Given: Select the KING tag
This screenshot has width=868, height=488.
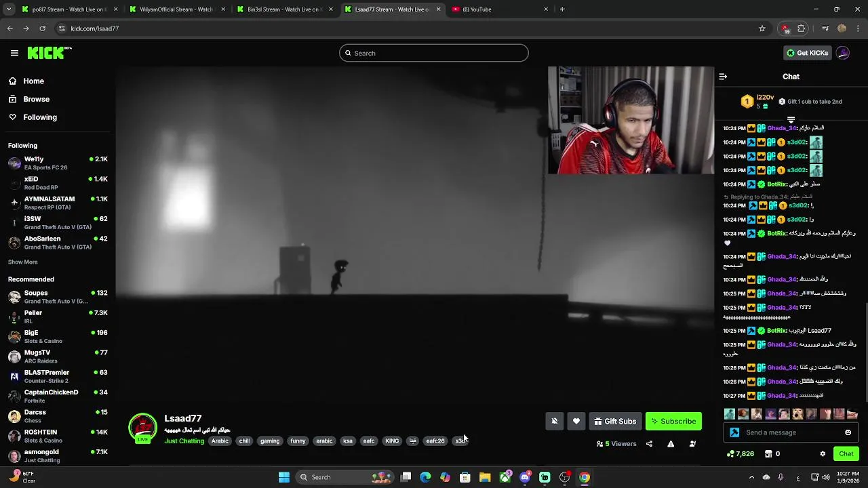Looking at the screenshot, I should [x=392, y=441].
